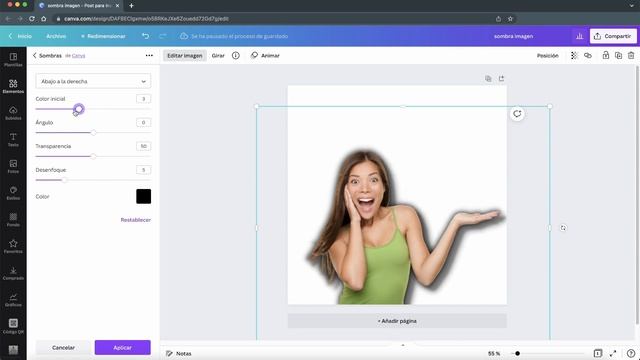
Task: Open a new browser tab
Action: tap(131, 6)
